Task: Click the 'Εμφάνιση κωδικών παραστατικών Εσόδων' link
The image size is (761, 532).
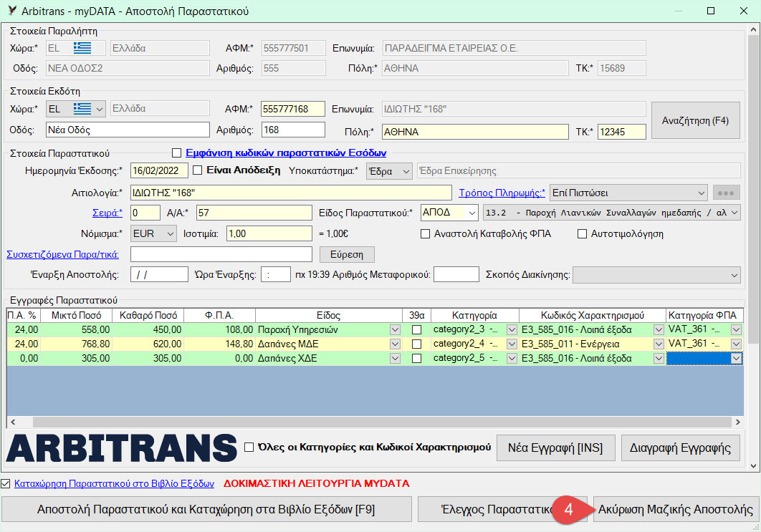Action: click(286, 153)
